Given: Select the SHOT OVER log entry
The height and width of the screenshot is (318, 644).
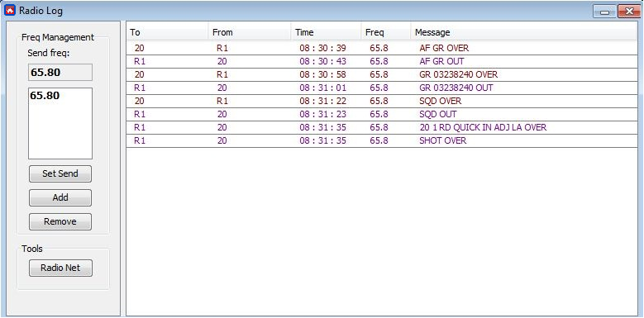Looking at the screenshot, I should pyautogui.click(x=382, y=140).
